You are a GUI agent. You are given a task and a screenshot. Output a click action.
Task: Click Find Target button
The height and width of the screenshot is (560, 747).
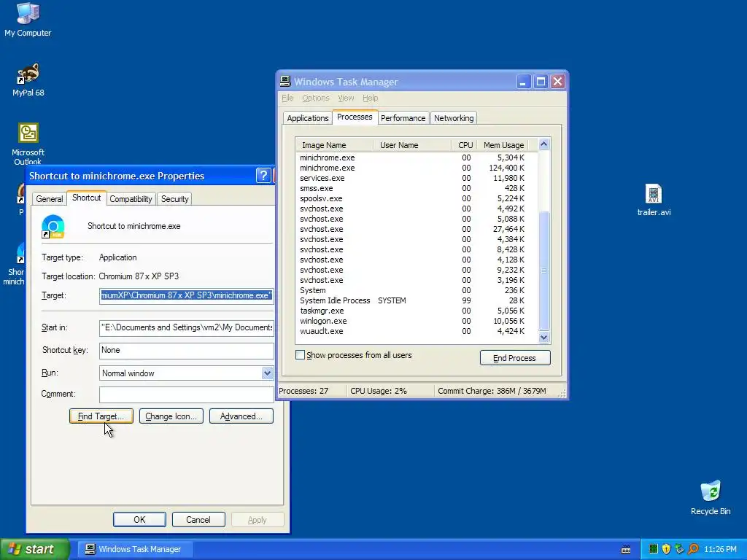pos(101,416)
